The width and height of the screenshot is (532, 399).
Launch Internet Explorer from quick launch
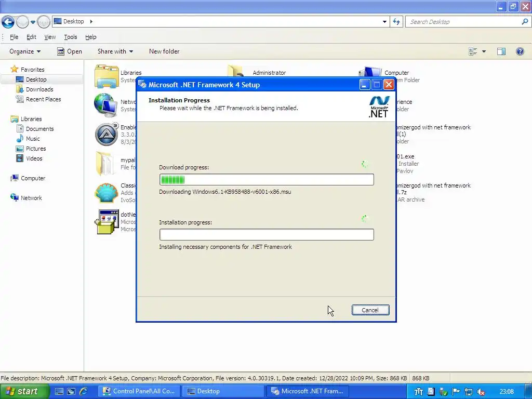click(x=83, y=392)
